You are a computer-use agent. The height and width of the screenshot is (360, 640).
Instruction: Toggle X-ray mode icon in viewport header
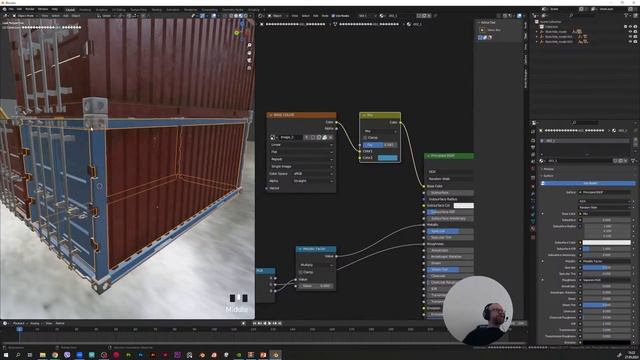226,16
